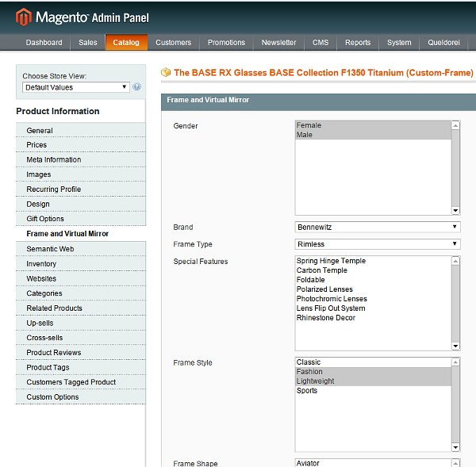
Task: Switch to the Product Reviews tab
Action: pos(81,353)
